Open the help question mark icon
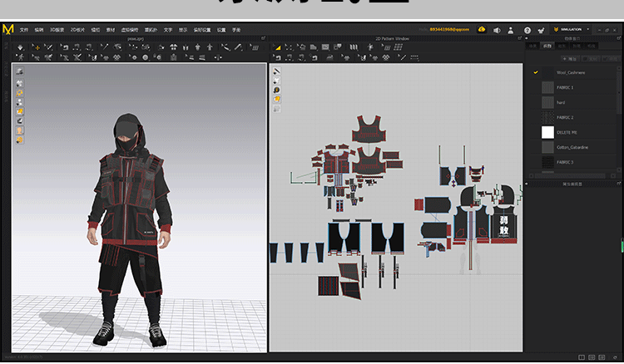The width and height of the screenshot is (624, 364). (x=527, y=30)
